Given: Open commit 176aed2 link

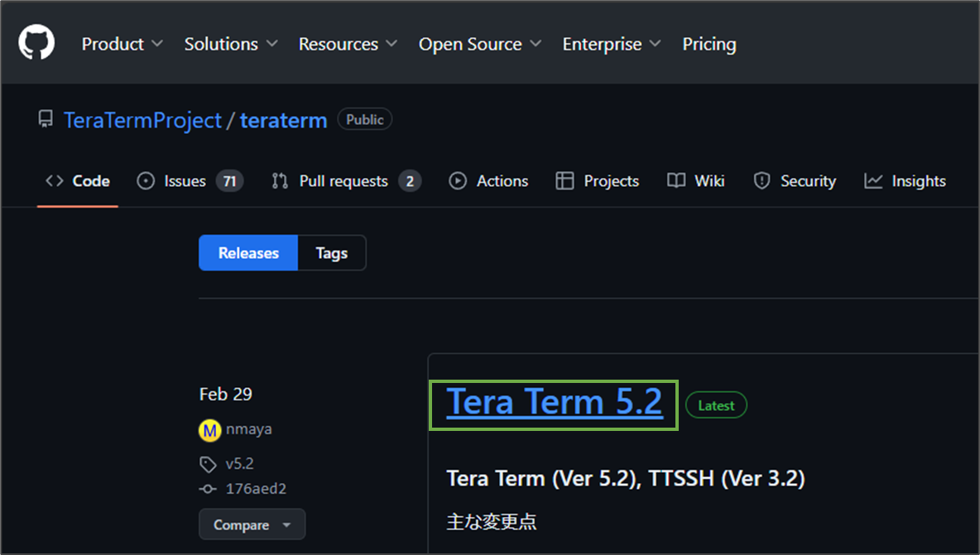Looking at the screenshot, I should [256, 489].
